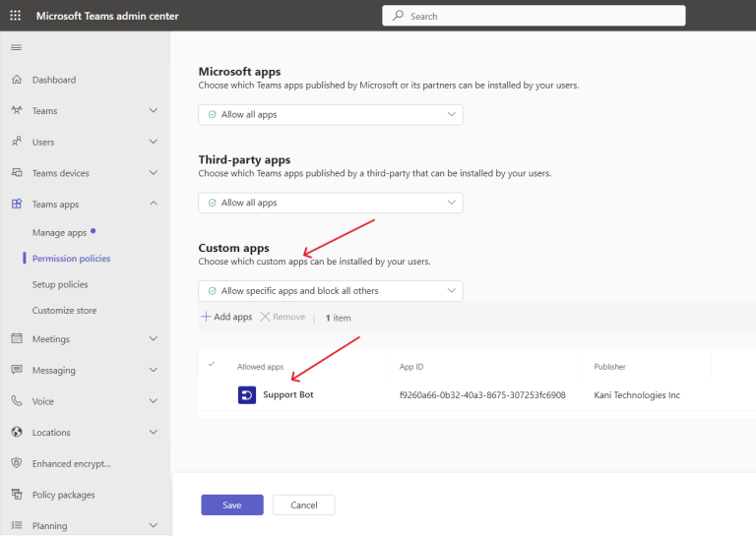
Task: Click the App ID column header
Action: click(411, 367)
